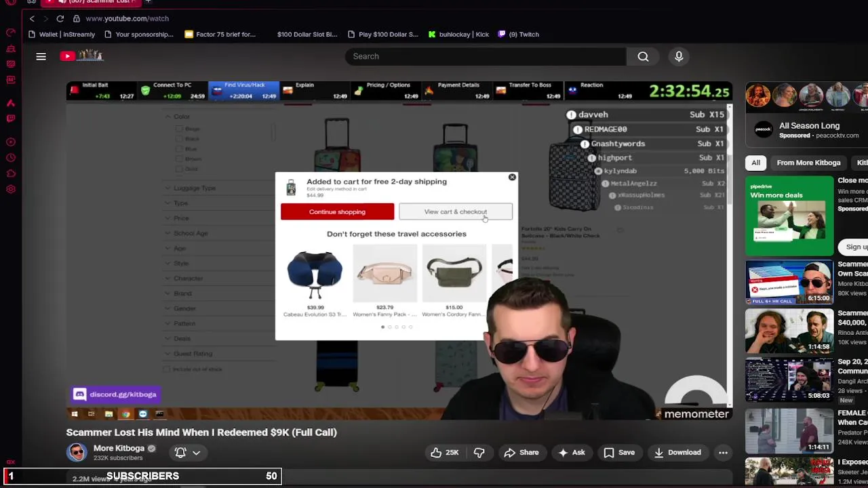Check the Gold color filter checkbox
The width and height of the screenshot is (868, 488).
(x=179, y=169)
